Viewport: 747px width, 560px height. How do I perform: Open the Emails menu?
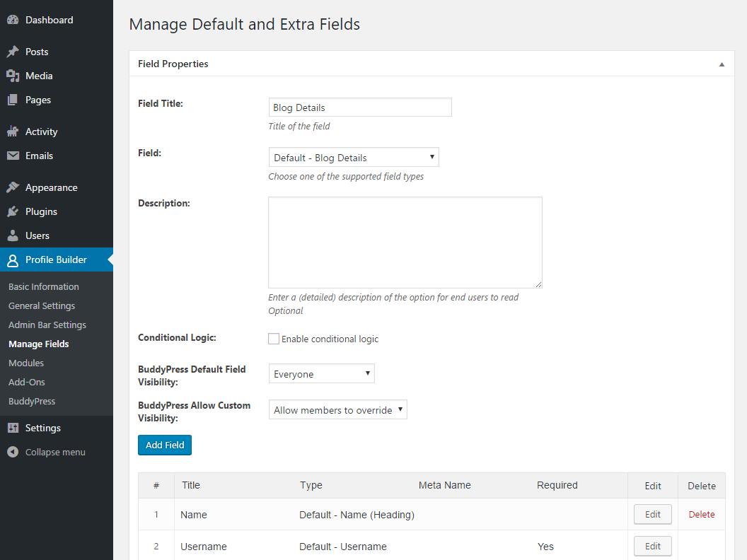pos(57,156)
